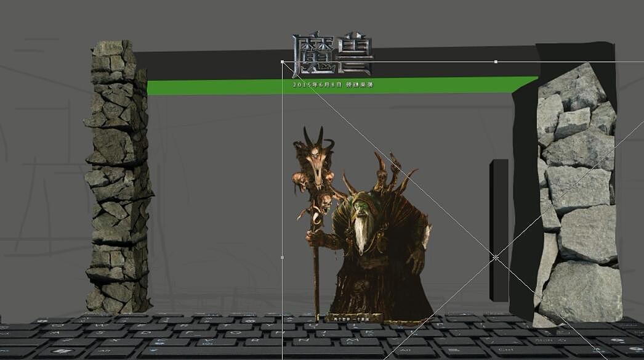
Task: Click the 2016年6月8日 date text
Action: pos(333,84)
